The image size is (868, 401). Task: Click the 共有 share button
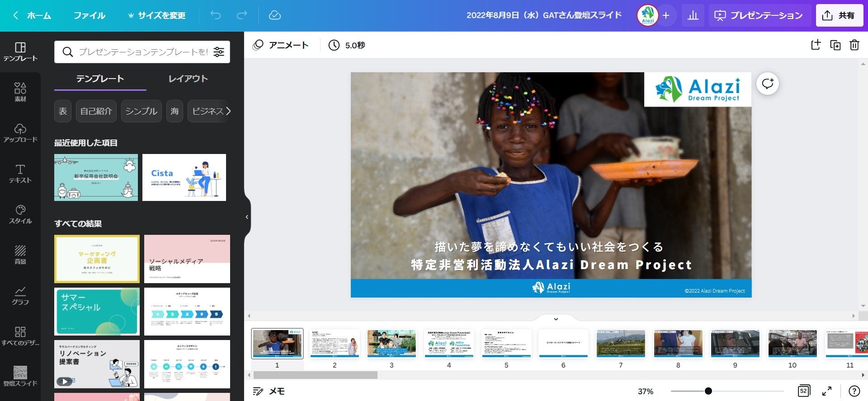coord(839,15)
